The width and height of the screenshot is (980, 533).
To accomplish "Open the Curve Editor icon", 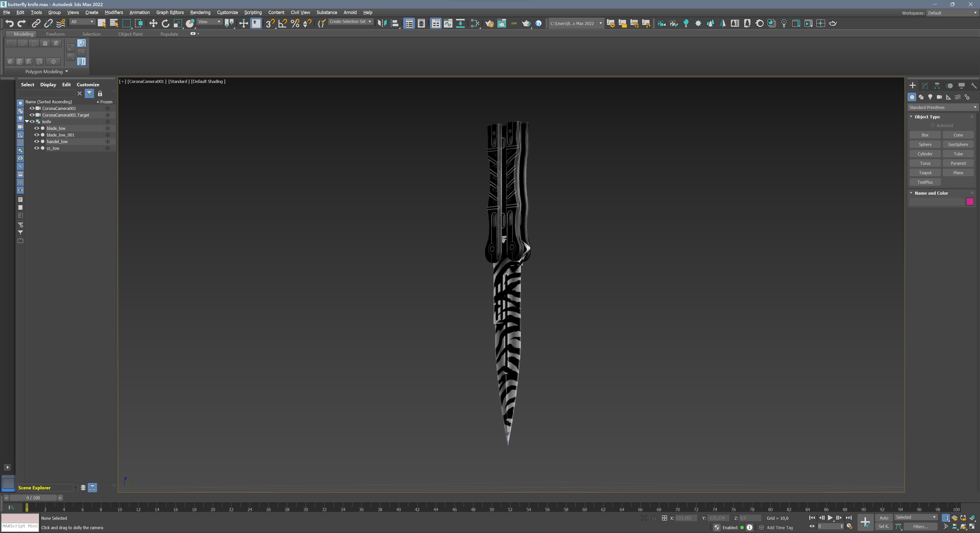I will [448, 23].
